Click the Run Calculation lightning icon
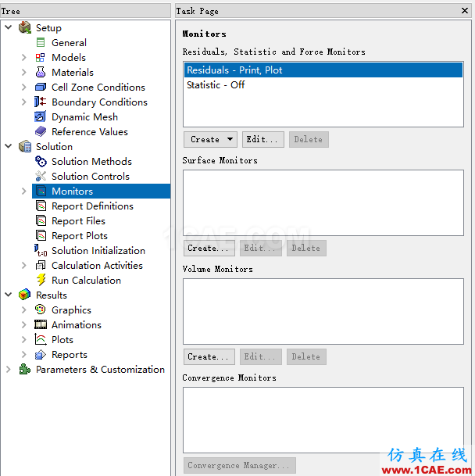This screenshot has height=476, width=475. coord(41,280)
